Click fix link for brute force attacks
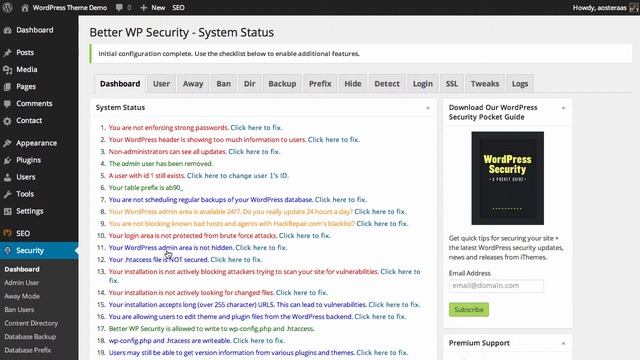 coord(304,236)
